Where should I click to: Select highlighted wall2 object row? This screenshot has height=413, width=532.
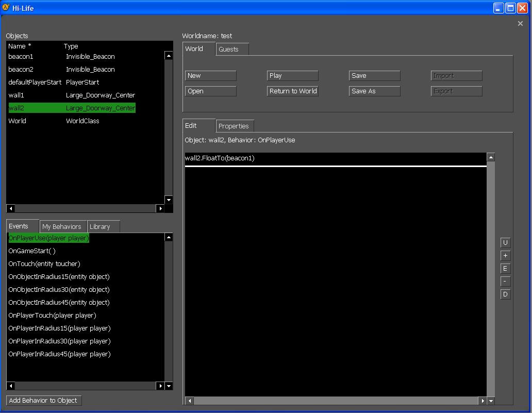coord(72,108)
